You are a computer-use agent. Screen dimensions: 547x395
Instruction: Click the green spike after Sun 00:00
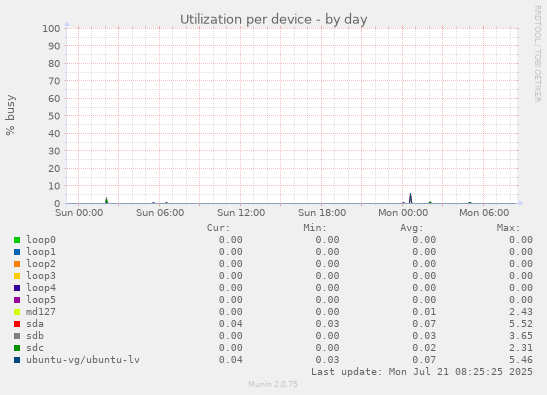(x=106, y=200)
